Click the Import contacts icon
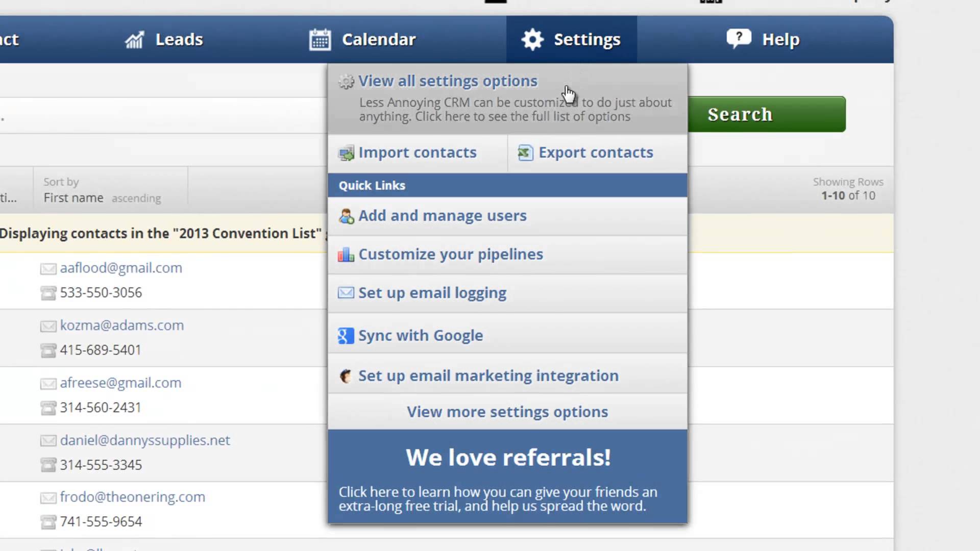 [x=345, y=153]
